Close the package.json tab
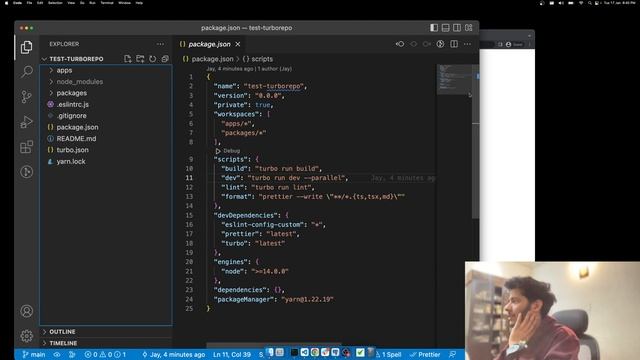The image size is (640, 360). [x=238, y=44]
